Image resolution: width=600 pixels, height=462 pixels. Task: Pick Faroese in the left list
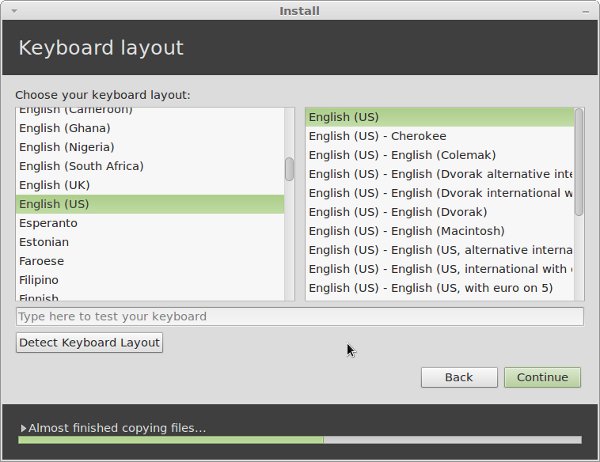44,261
